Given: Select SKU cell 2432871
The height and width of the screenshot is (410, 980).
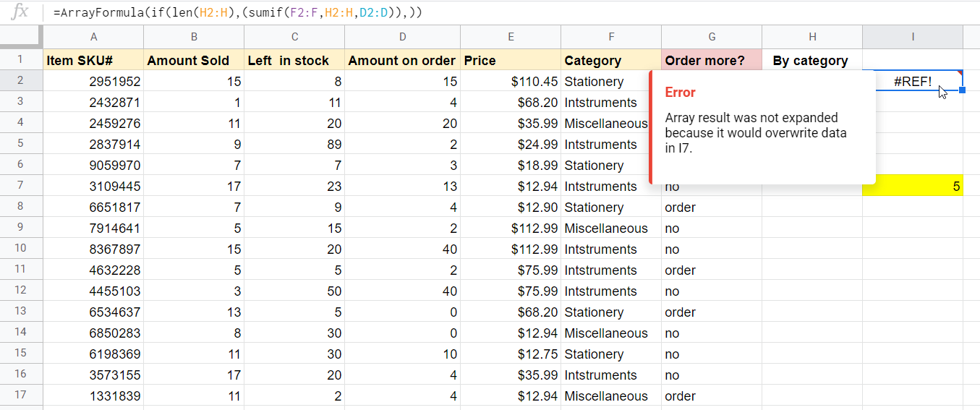Looking at the screenshot, I should click(x=93, y=102).
